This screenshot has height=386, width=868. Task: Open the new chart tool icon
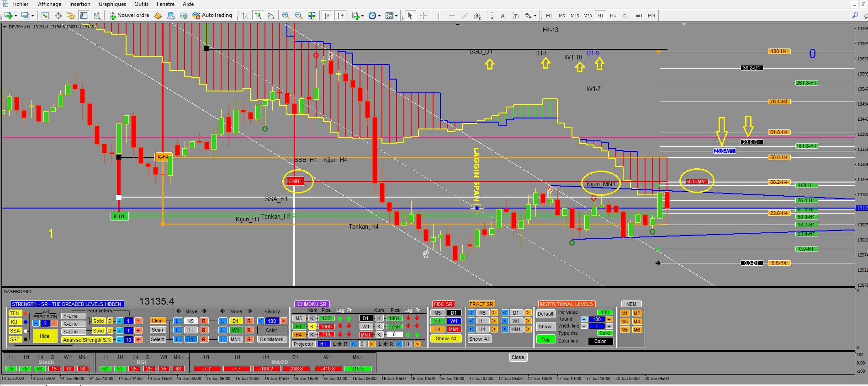tap(8, 16)
